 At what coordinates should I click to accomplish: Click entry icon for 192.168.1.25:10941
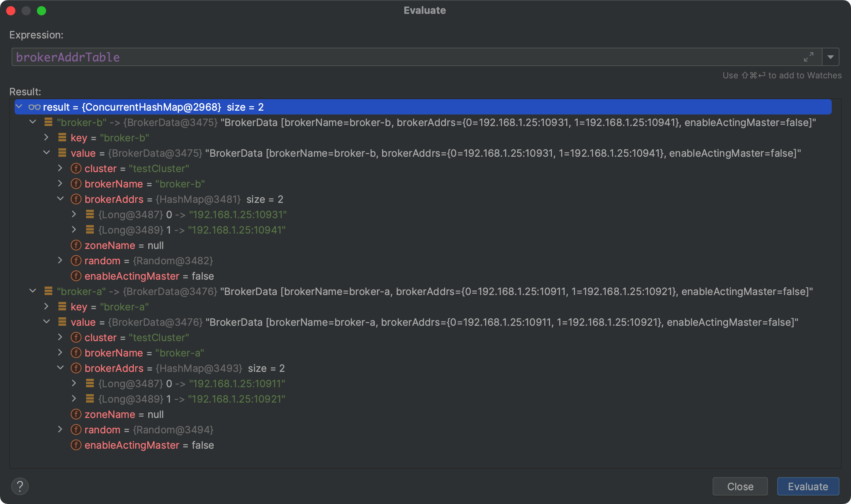click(90, 230)
